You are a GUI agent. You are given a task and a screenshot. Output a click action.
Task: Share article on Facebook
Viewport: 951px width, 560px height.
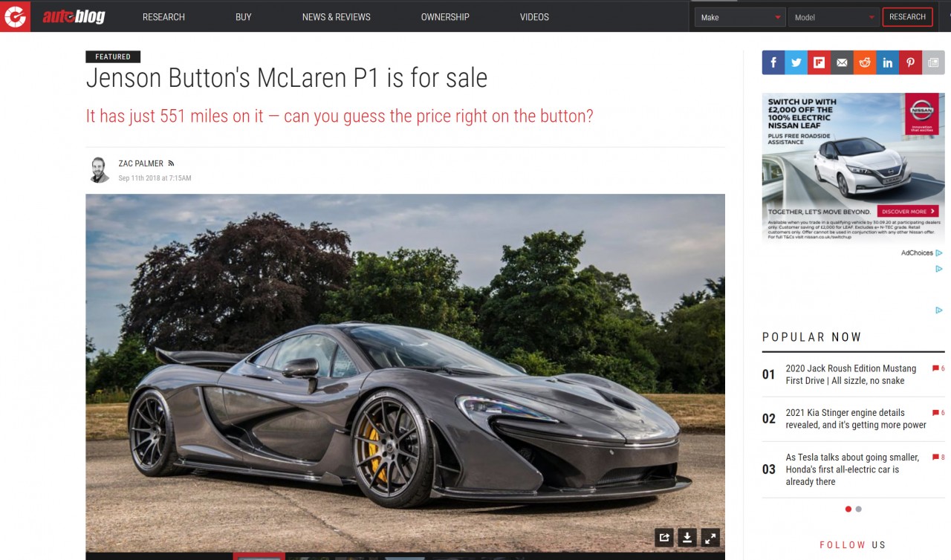(773, 62)
